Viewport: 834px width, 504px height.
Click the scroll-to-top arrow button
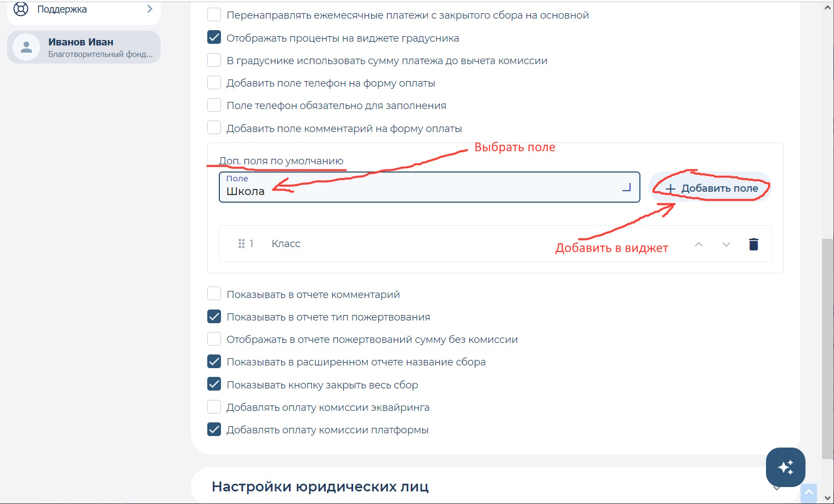point(809,493)
